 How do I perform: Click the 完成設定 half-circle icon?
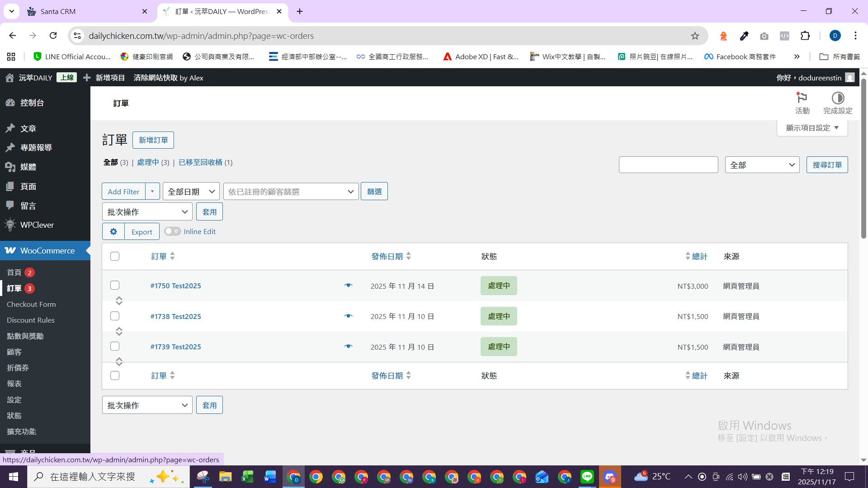tap(838, 99)
